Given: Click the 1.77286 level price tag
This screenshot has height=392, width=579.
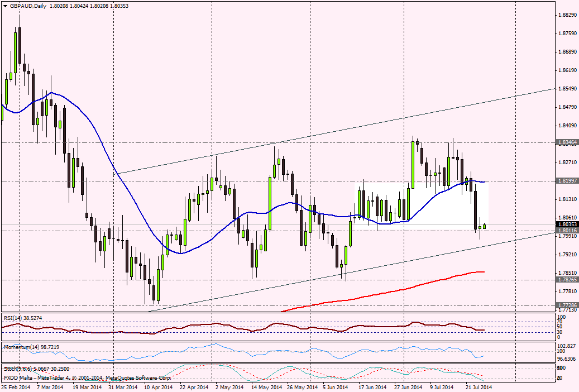Looking at the screenshot, I should click(567, 305).
